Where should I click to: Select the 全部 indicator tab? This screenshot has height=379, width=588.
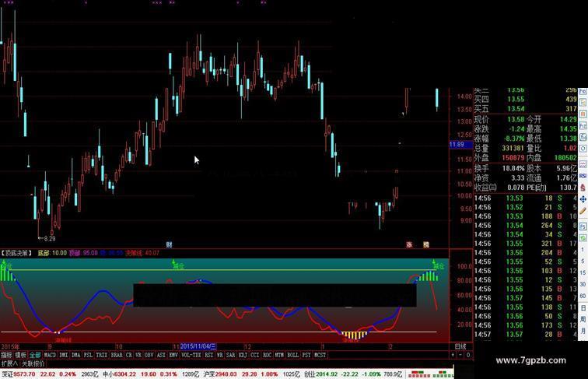35,355
